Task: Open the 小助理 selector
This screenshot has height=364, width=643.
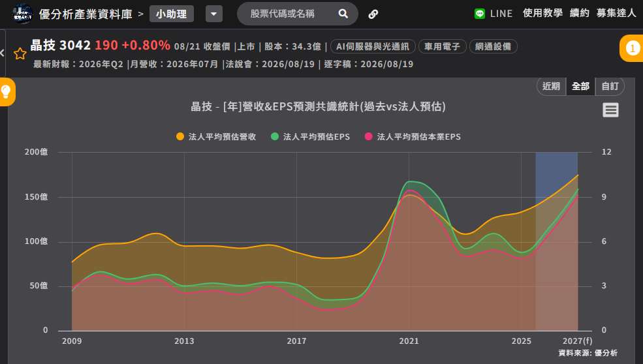Action: (172, 14)
